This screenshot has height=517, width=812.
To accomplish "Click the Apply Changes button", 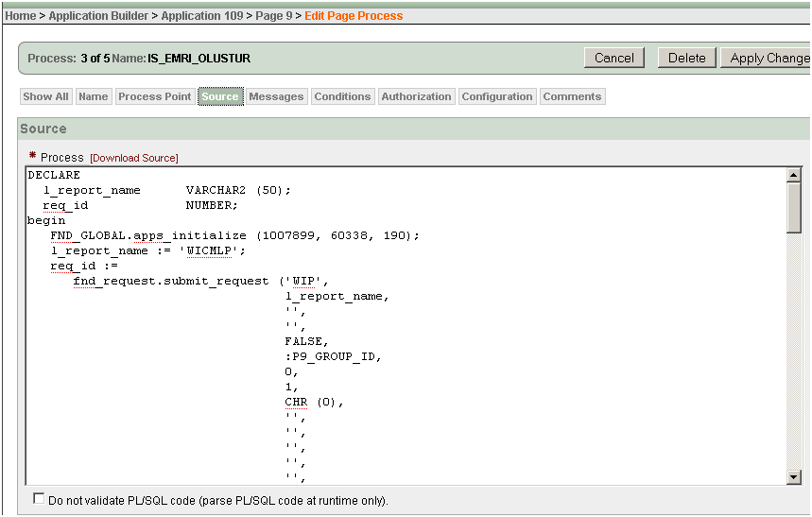I will pyautogui.click(x=768, y=58).
